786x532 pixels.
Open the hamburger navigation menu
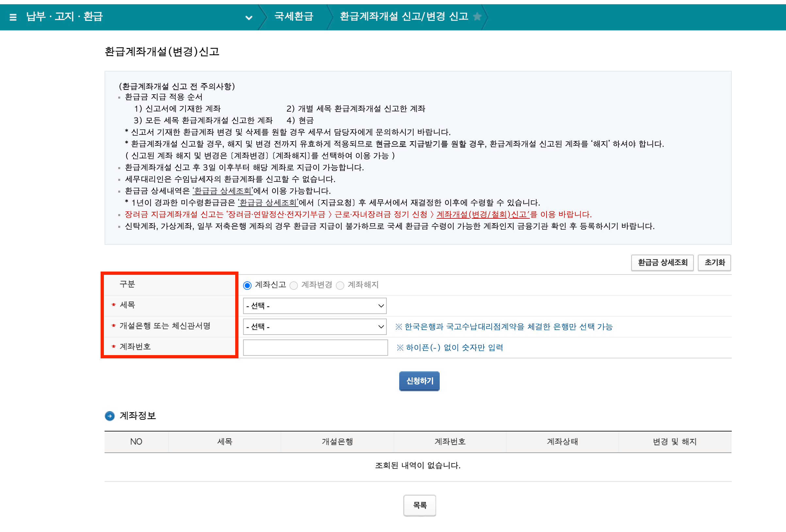pos(12,17)
